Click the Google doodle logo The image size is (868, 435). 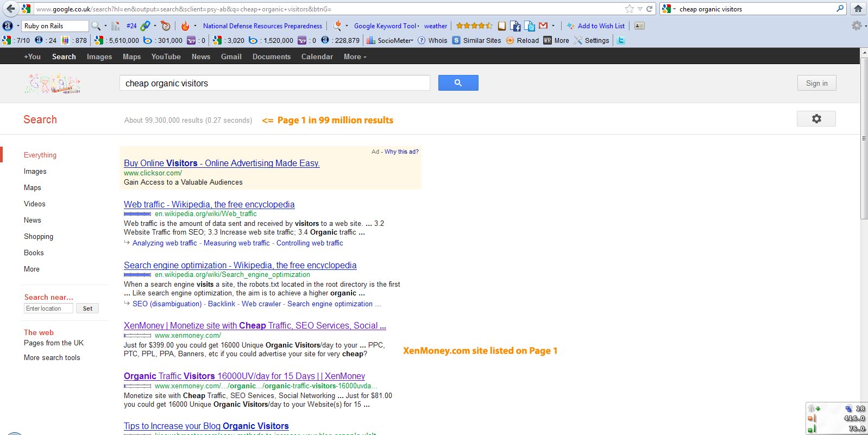coord(53,84)
